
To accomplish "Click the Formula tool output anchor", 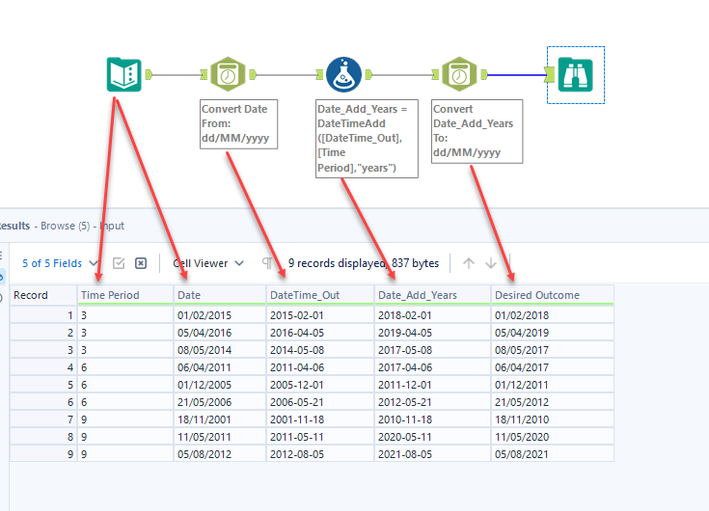I will click(369, 74).
